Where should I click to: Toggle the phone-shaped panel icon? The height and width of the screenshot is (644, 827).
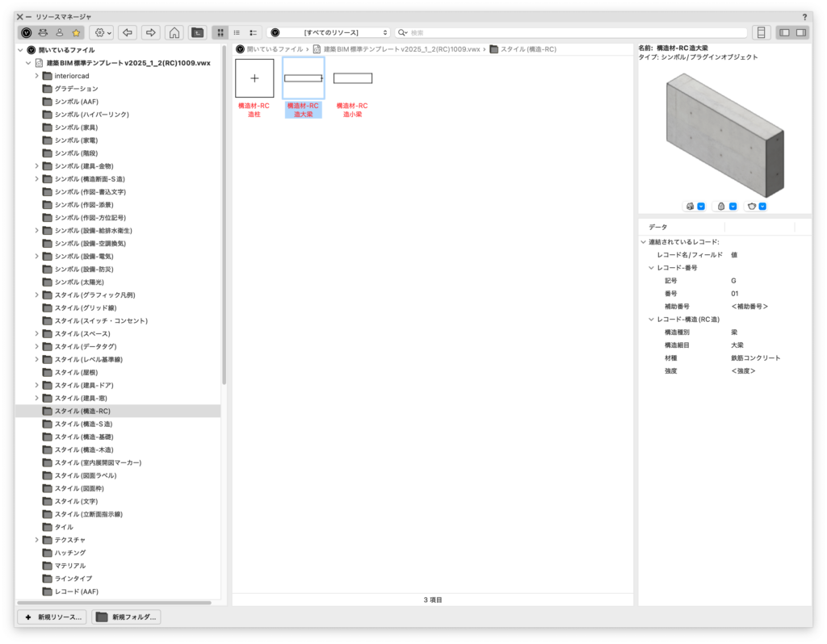(x=759, y=32)
